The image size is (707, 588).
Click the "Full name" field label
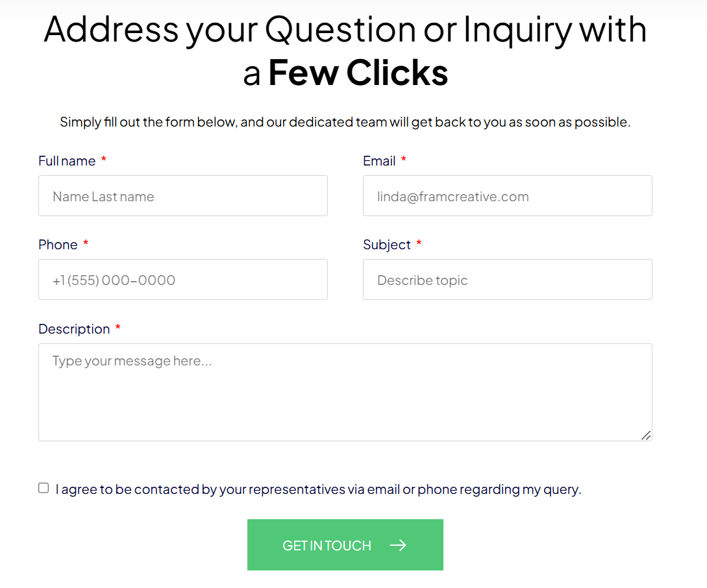click(67, 161)
